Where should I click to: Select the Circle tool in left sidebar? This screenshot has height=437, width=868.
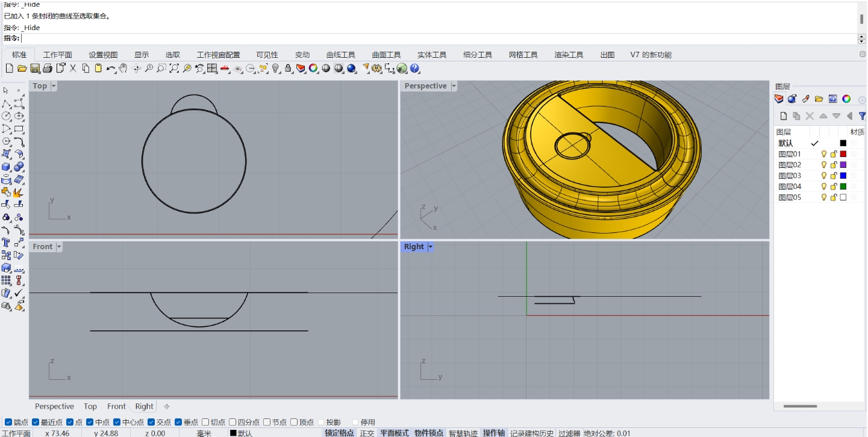(6, 116)
